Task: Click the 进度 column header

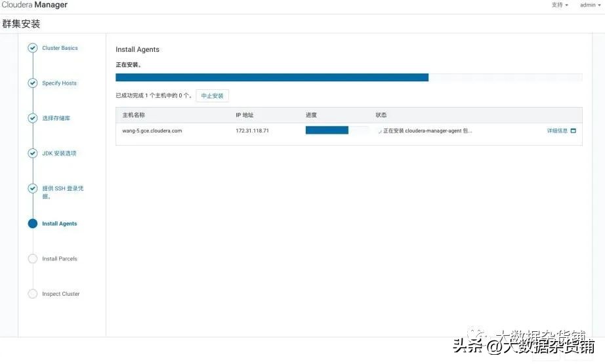Action: [x=311, y=115]
